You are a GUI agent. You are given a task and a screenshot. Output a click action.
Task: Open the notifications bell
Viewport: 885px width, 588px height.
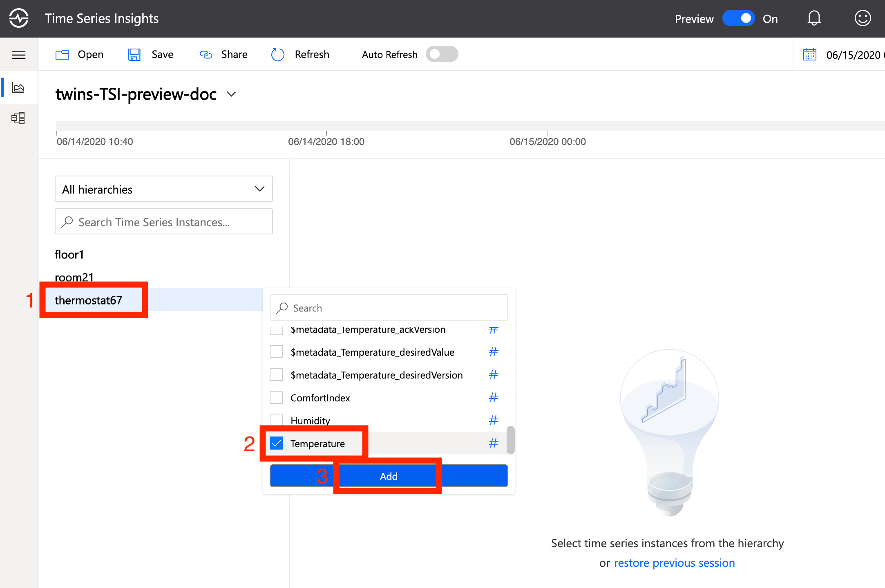coord(814,18)
